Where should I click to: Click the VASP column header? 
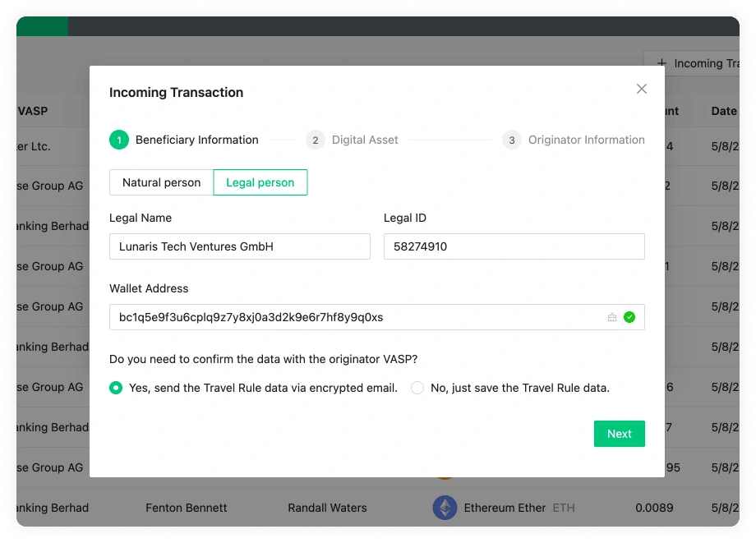[x=33, y=111]
